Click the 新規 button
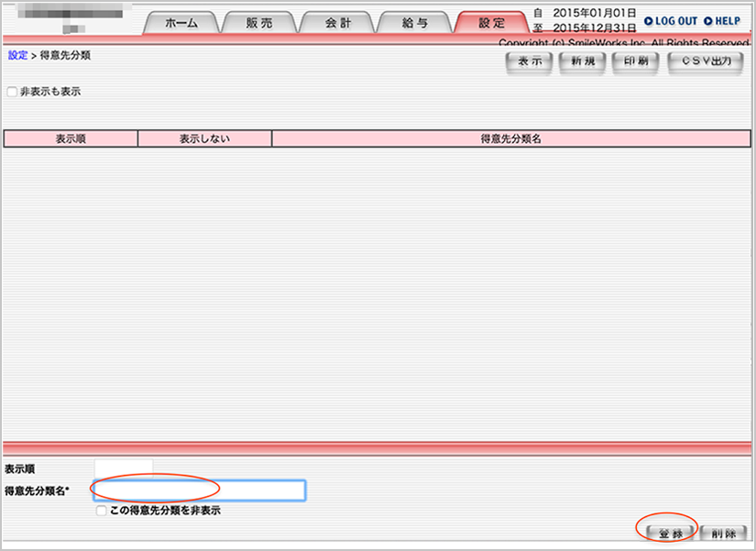 583,61
